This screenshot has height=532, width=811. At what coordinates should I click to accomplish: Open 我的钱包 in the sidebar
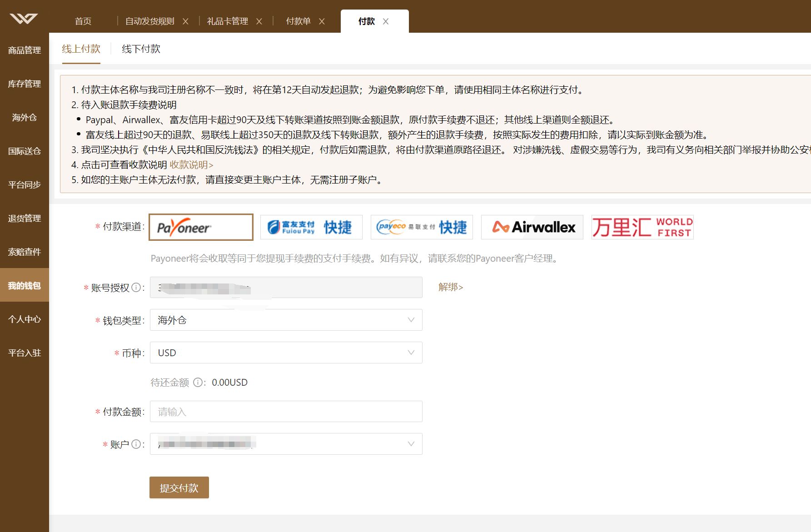[x=25, y=285]
